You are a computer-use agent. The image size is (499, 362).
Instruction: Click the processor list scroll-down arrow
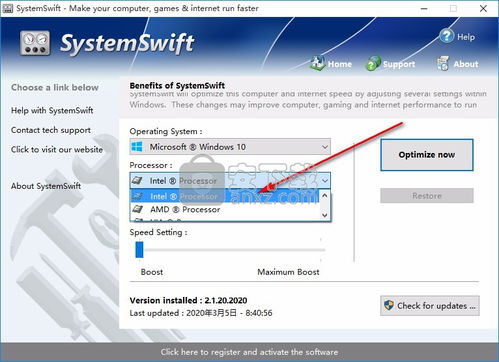coord(325,215)
